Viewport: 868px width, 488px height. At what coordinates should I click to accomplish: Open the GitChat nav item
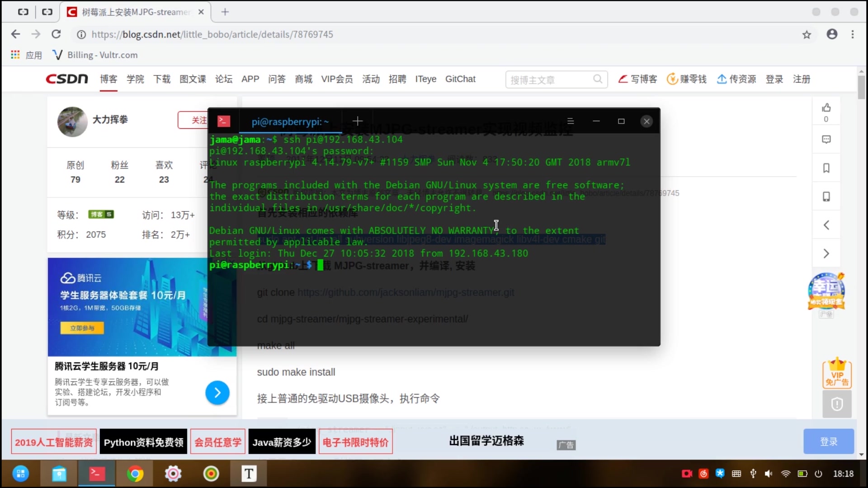tap(460, 79)
